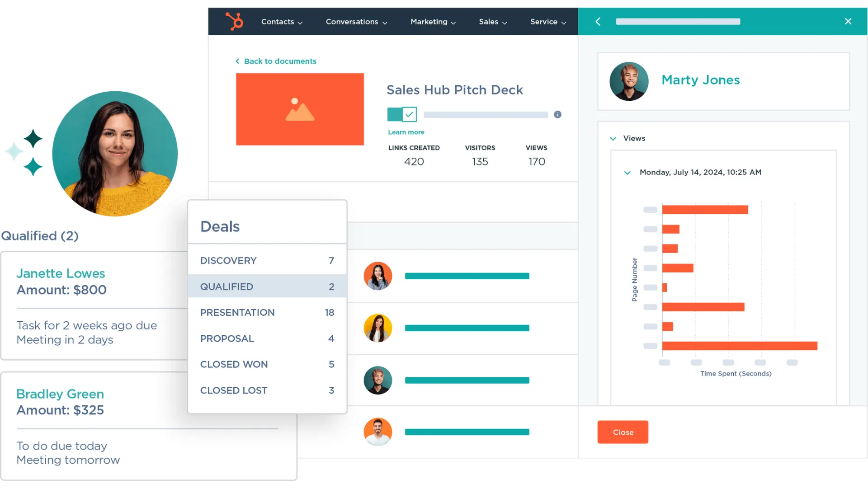Click the orange Close button
This screenshot has width=868, height=488.
(x=623, y=432)
